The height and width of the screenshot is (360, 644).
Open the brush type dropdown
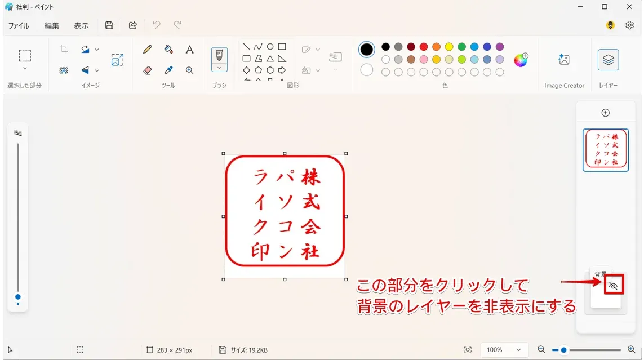coord(219,68)
